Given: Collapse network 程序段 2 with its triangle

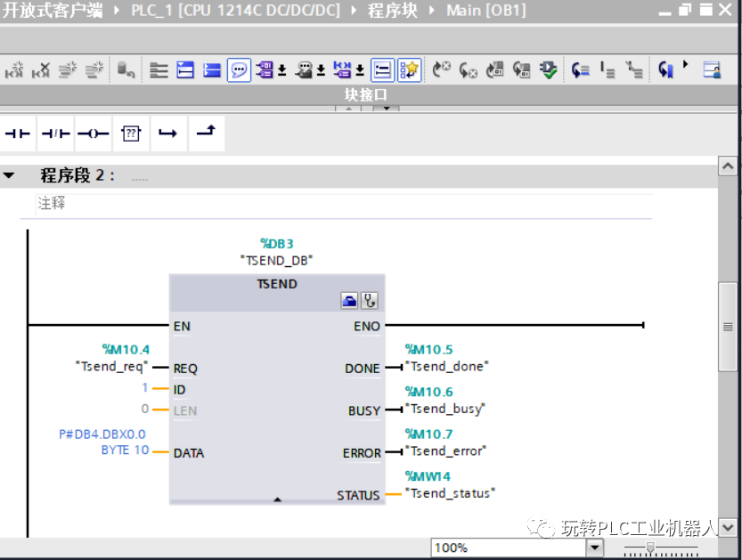Looking at the screenshot, I should [x=9, y=174].
